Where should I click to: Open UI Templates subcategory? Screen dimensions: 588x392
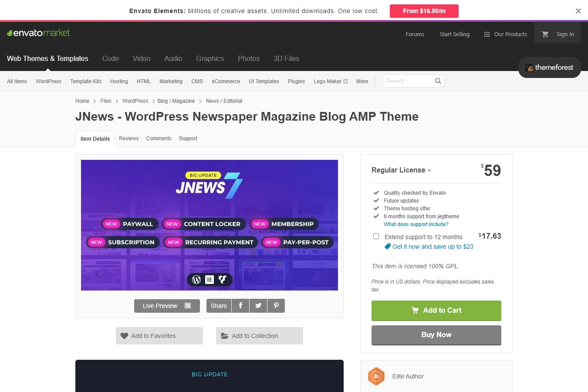[264, 81]
